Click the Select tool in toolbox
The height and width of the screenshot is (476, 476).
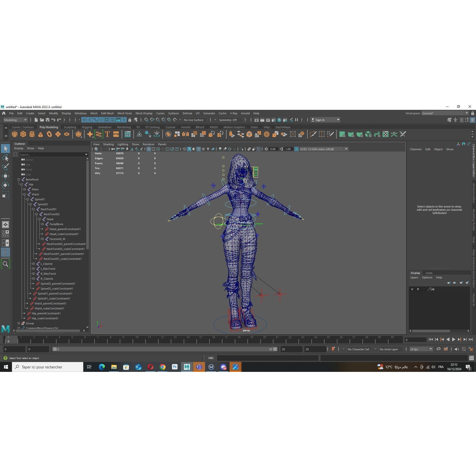click(x=5, y=149)
